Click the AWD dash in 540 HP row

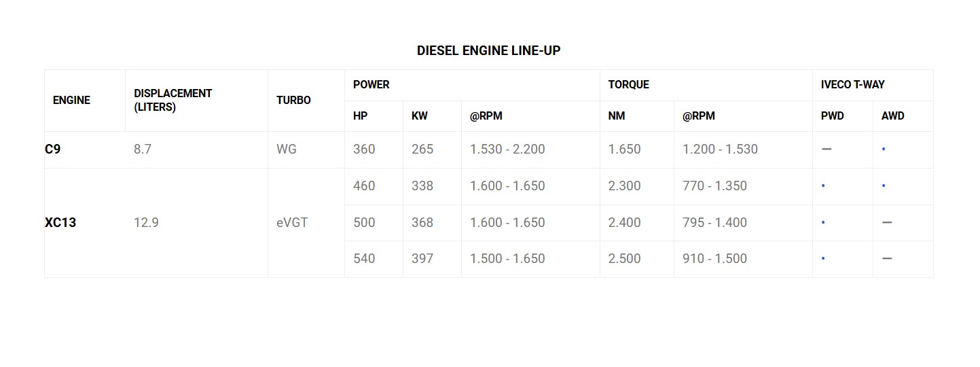tap(887, 258)
